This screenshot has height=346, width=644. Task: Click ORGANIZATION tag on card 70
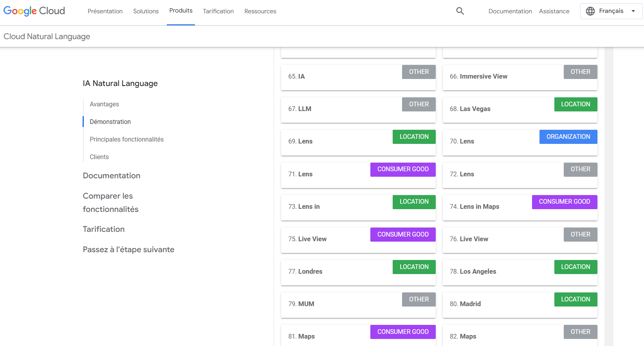568,137
